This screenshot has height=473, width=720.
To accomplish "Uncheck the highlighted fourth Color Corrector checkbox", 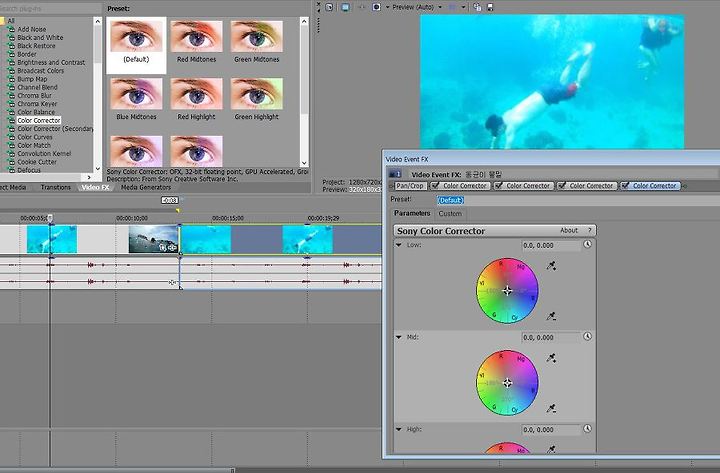I will 625,186.
